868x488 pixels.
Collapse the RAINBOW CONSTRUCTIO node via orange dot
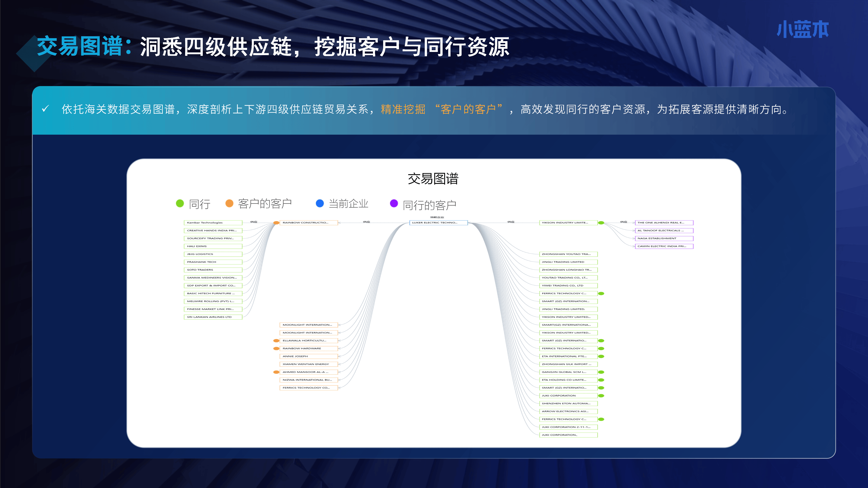pyautogui.click(x=276, y=223)
